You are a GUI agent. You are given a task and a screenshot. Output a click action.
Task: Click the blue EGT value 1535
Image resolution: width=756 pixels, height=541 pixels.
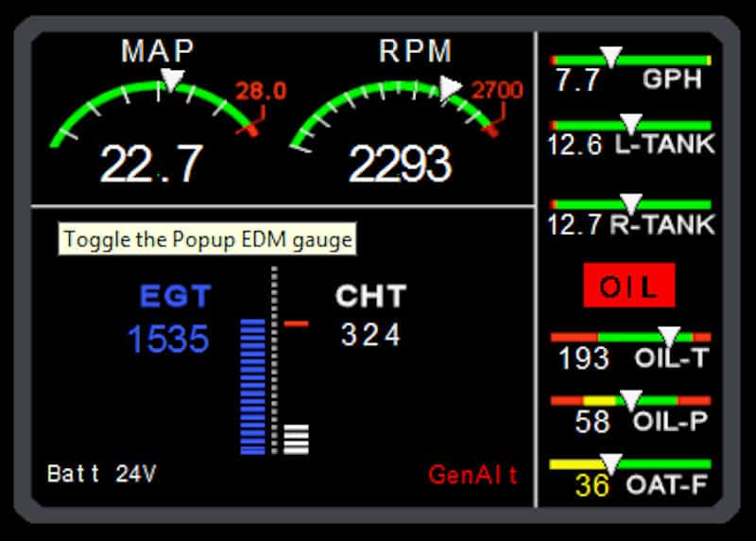[x=168, y=339]
